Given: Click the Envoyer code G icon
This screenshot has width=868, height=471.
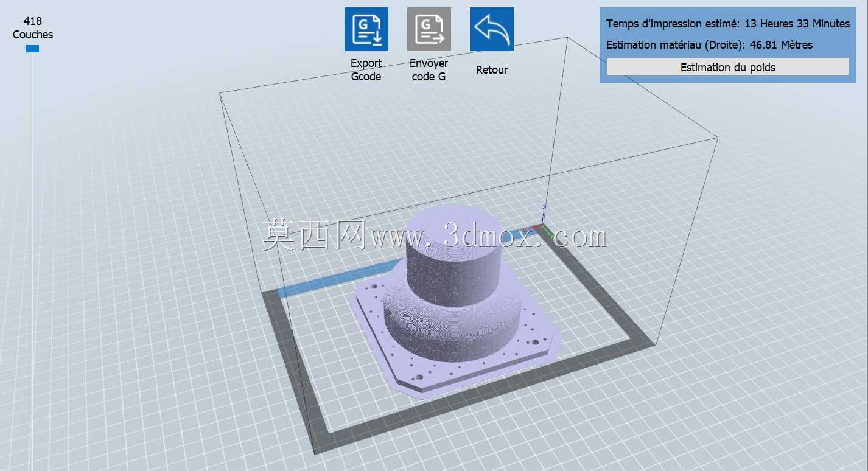Looking at the screenshot, I should (429, 29).
